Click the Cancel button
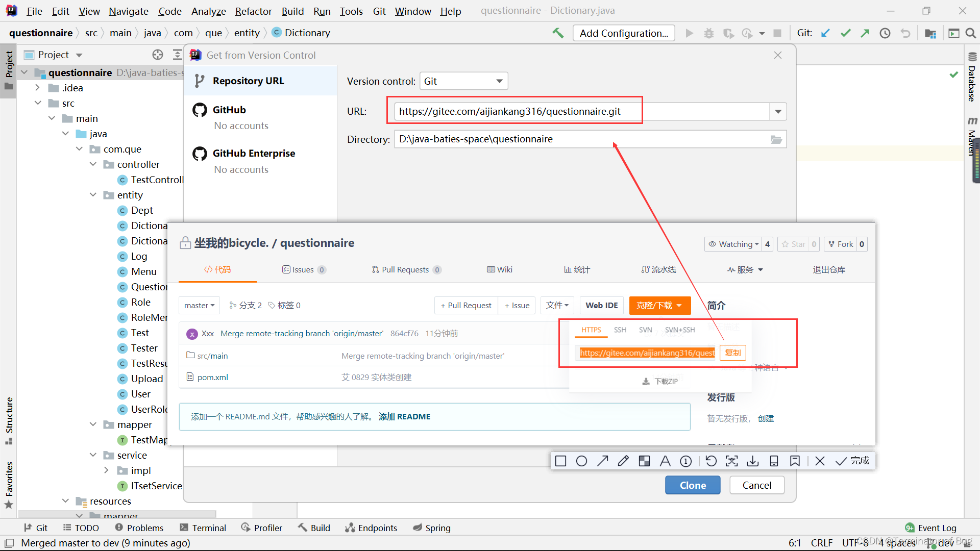 pos(756,485)
